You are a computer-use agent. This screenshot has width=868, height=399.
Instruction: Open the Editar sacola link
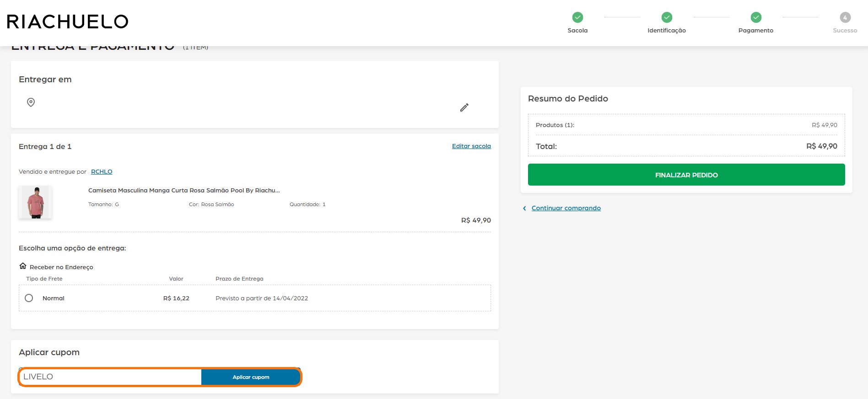[471, 146]
